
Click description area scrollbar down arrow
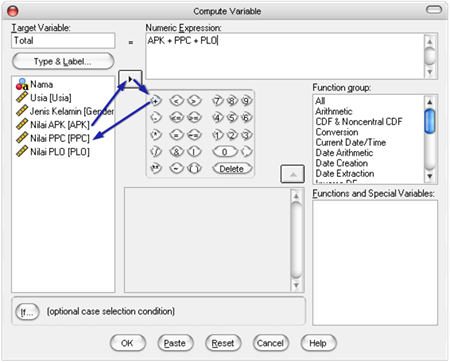point(296,285)
